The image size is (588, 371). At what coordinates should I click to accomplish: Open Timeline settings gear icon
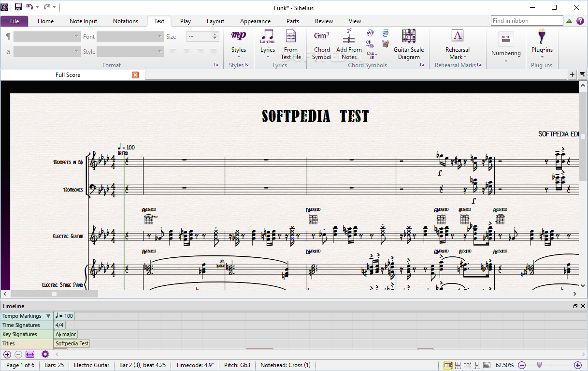45,355
